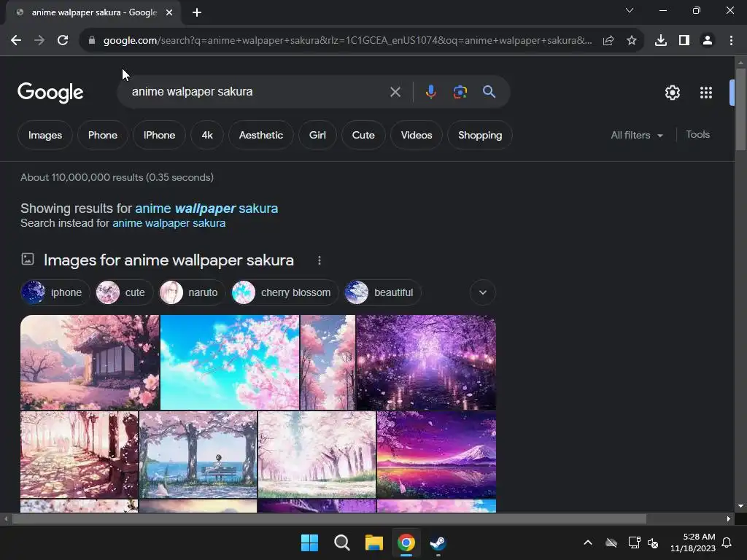
Task: Click the browser forward arrow
Action: [x=39, y=41]
